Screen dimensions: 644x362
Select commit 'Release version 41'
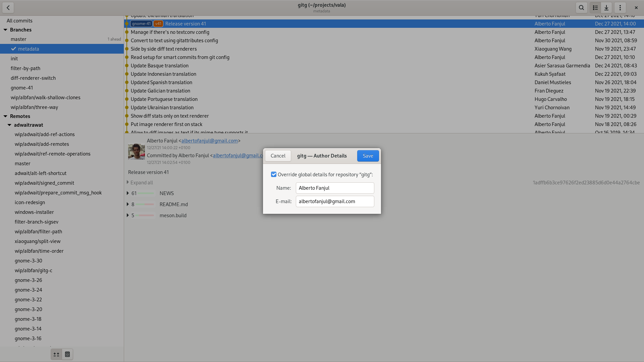click(384, 24)
